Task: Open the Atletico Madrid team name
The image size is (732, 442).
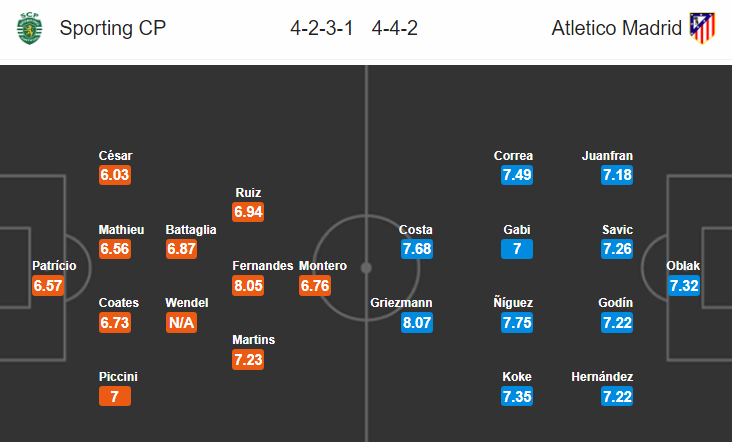Action: (616, 28)
